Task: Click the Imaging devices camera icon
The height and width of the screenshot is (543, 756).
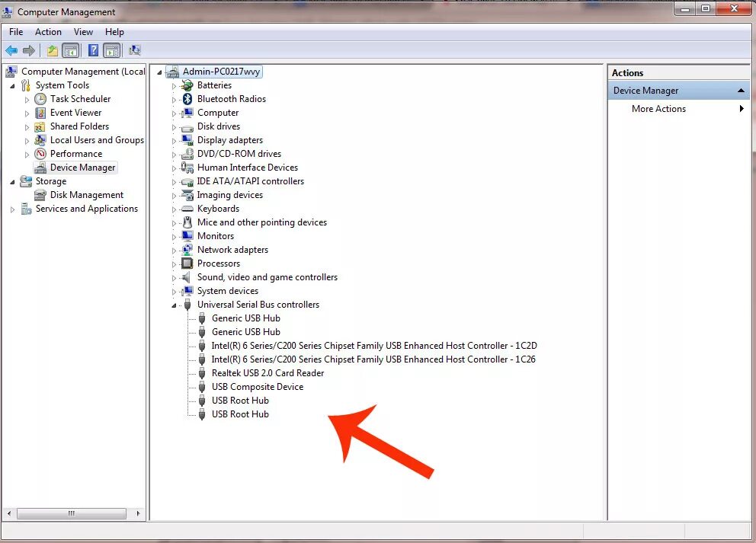Action: coord(187,195)
